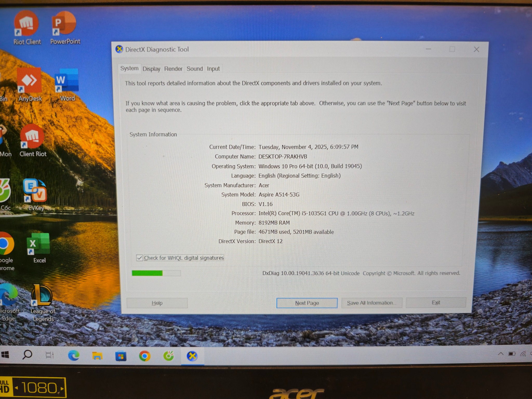Open Microsoft Edge desktop shortcut
This screenshot has width=532, height=399.
click(9, 303)
